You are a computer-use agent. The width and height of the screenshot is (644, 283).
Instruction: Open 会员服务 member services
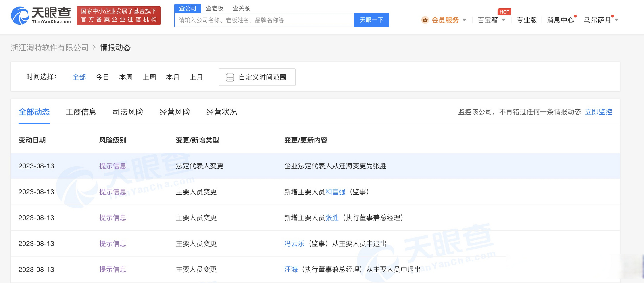coord(445,20)
